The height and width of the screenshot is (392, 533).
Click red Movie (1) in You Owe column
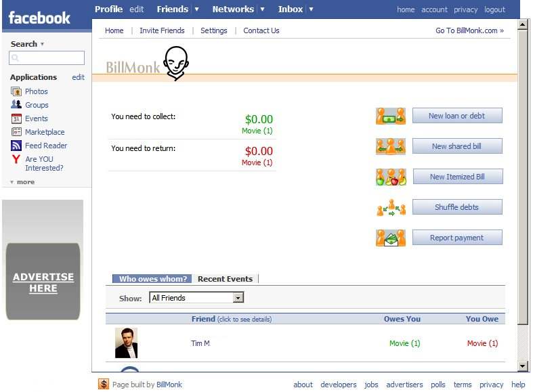click(x=482, y=343)
